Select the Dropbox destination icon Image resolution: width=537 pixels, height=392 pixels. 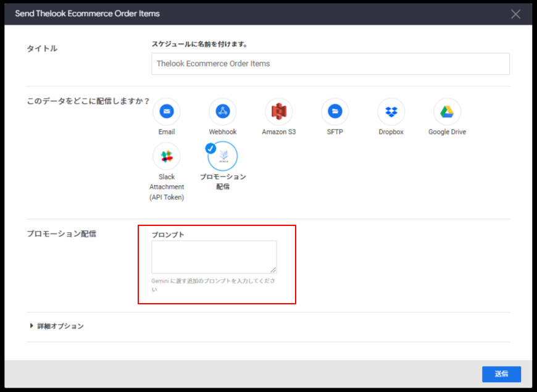[391, 112]
